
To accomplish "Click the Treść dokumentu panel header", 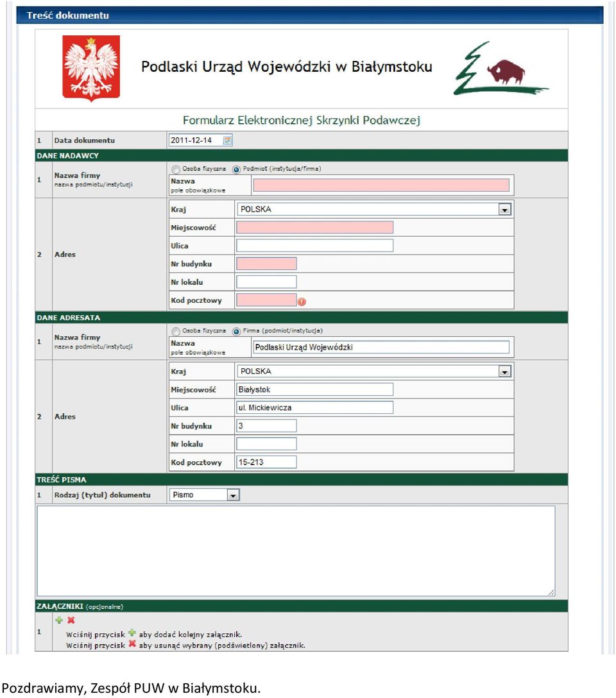I will coord(310,15).
